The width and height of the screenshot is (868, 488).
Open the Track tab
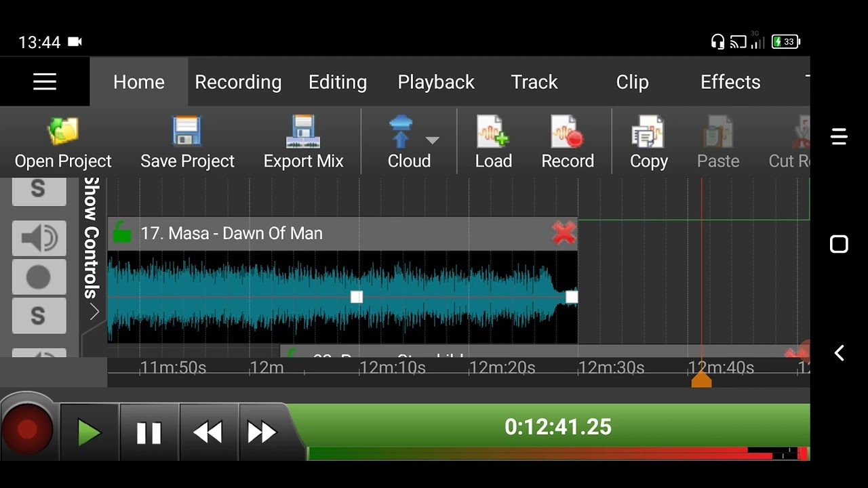(534, 82)
